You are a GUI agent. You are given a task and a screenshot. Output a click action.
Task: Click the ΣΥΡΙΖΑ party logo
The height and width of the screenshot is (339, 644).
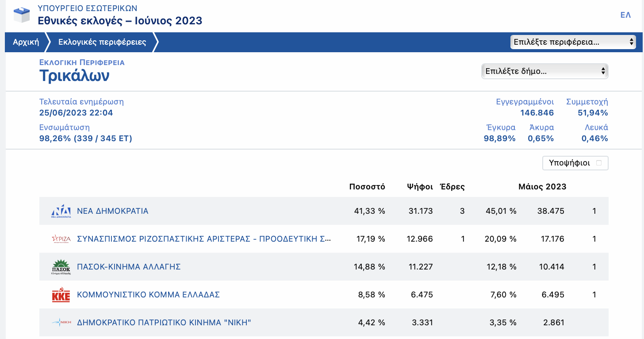[61, 239]
